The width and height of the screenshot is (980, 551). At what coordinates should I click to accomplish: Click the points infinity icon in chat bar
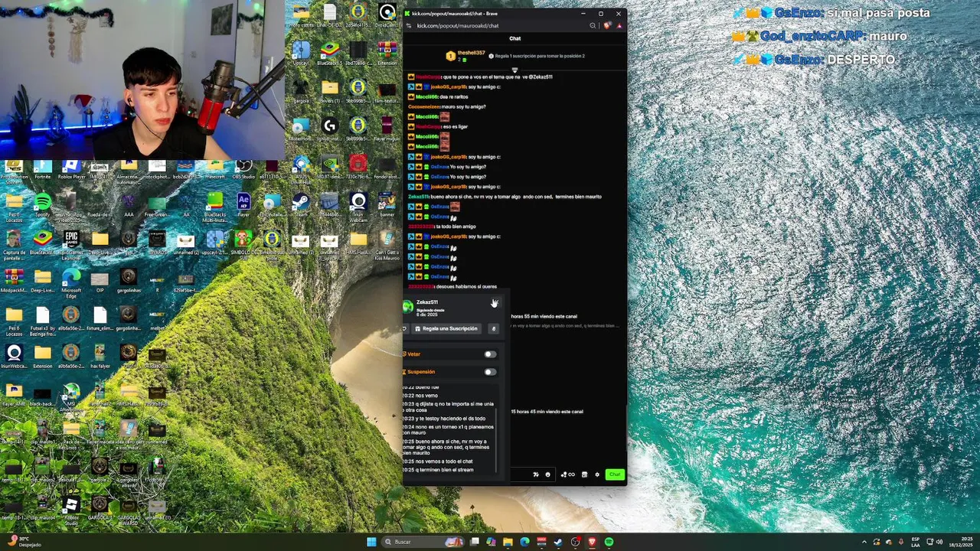point(567,474)
